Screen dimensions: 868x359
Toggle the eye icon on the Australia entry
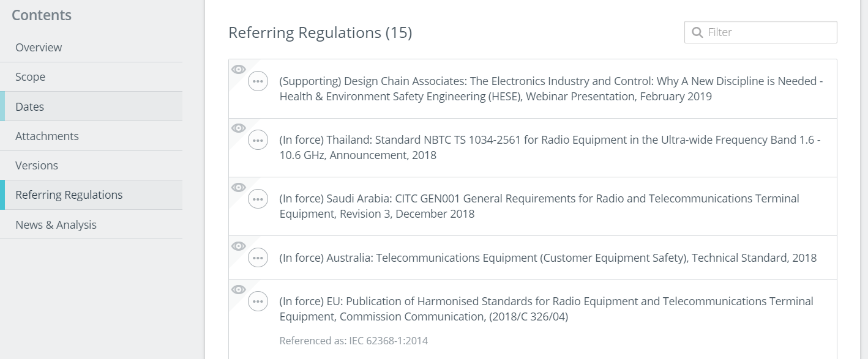pos(238,246)
